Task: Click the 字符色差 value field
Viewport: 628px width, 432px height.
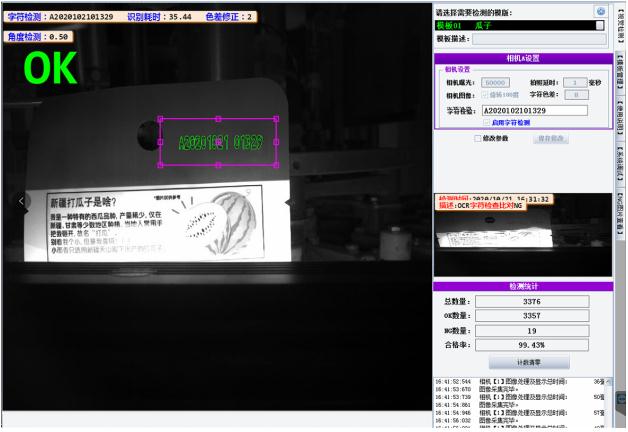Action: click(x=576, y=95)
